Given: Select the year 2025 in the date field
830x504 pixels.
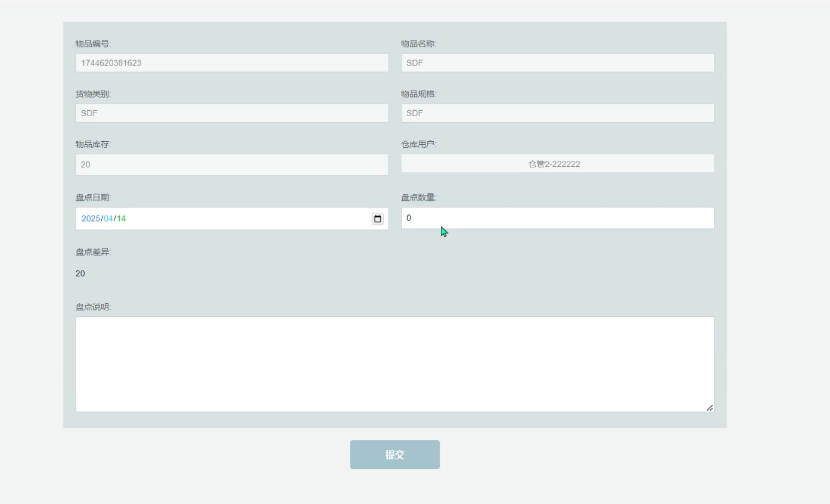Looking at the screenshot, I should pyautogui.click(x=91, y=219).
